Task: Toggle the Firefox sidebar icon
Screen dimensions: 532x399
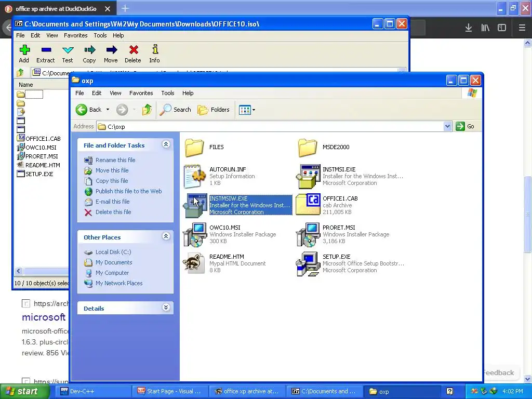Action: [x=502, y=28]
